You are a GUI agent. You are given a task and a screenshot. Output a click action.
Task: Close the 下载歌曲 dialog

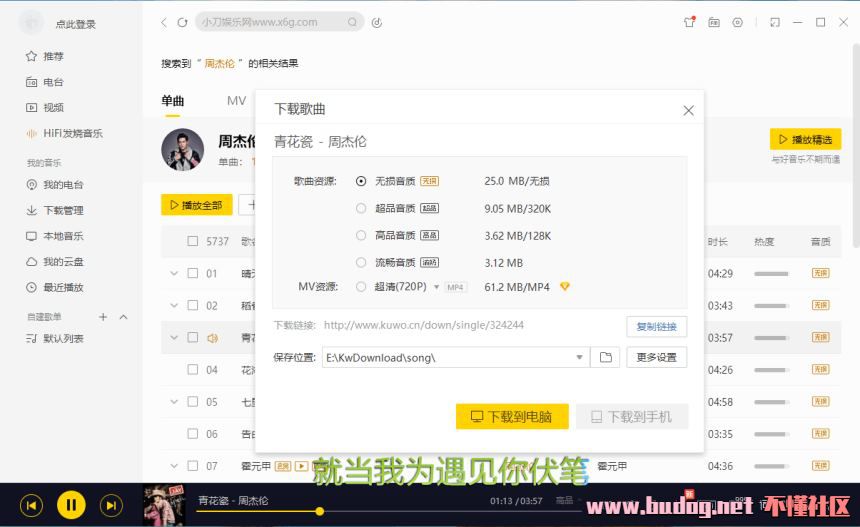[688, 110]
